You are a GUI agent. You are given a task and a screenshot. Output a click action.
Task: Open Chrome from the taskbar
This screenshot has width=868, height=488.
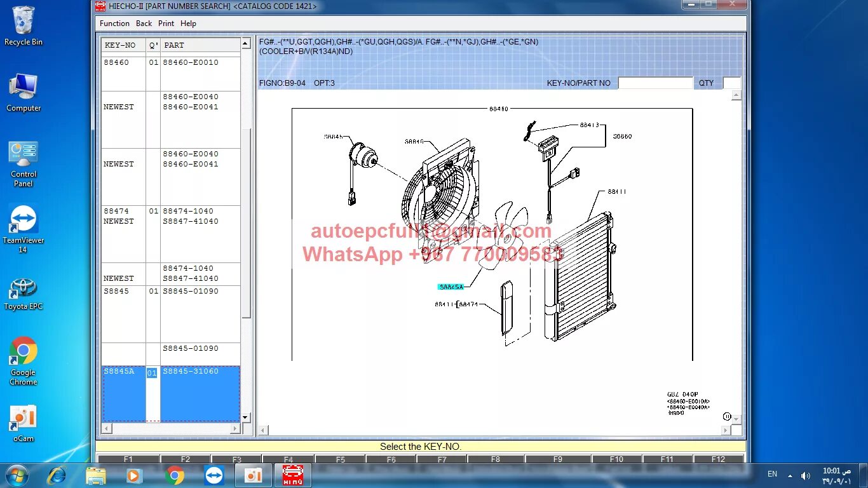tap(175, 475)
